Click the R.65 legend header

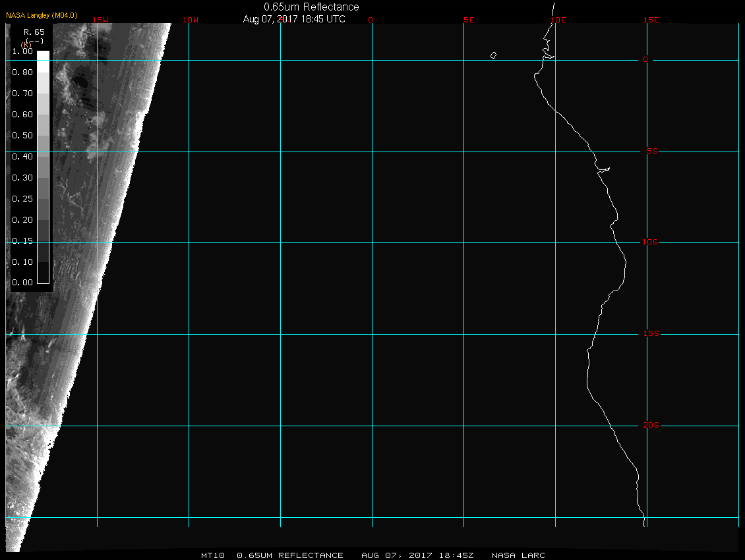(34, 32)
